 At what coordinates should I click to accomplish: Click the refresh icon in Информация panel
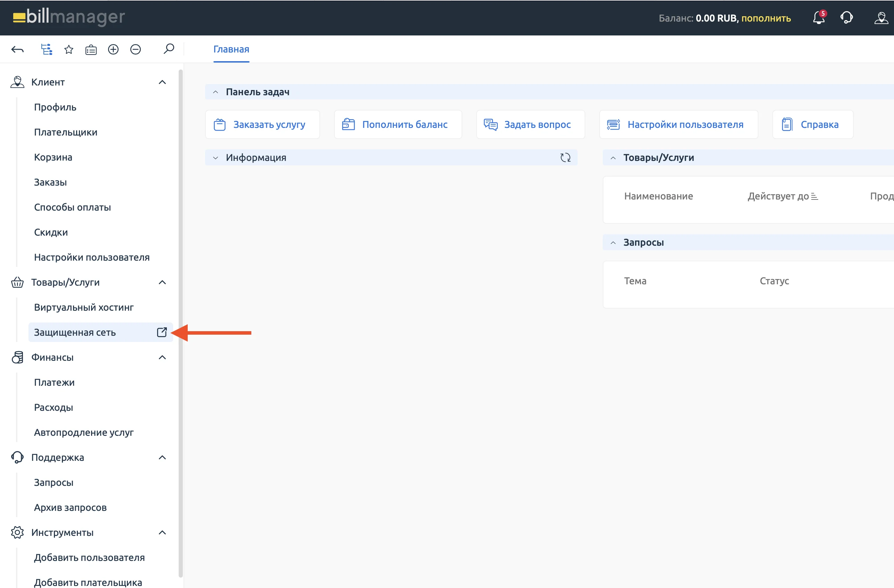pyautogui.click(x=565, y=157)
